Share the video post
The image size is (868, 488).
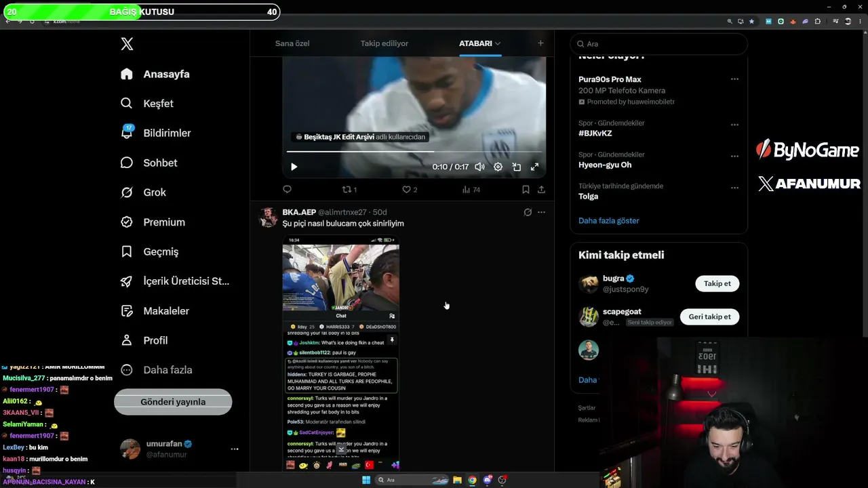tap(541, 190)
